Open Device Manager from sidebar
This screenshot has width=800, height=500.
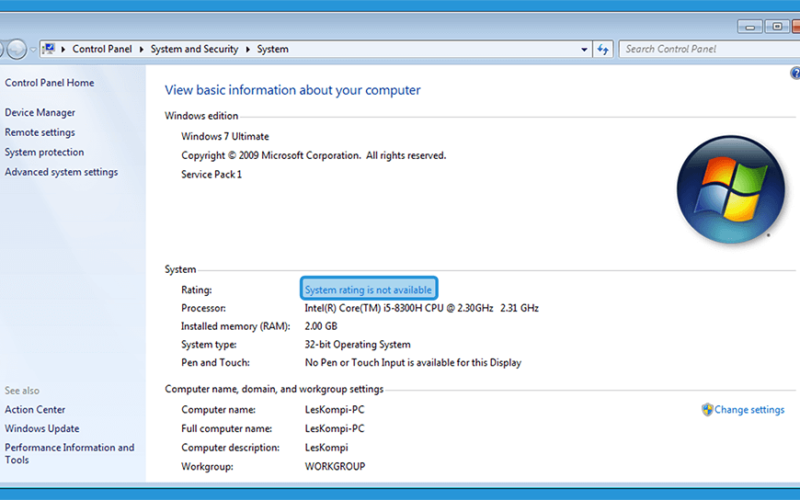(40, 112)
